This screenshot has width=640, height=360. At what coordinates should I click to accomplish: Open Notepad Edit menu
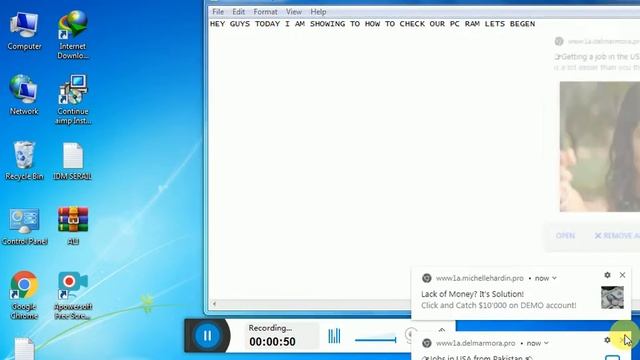[x=238, y=12]
